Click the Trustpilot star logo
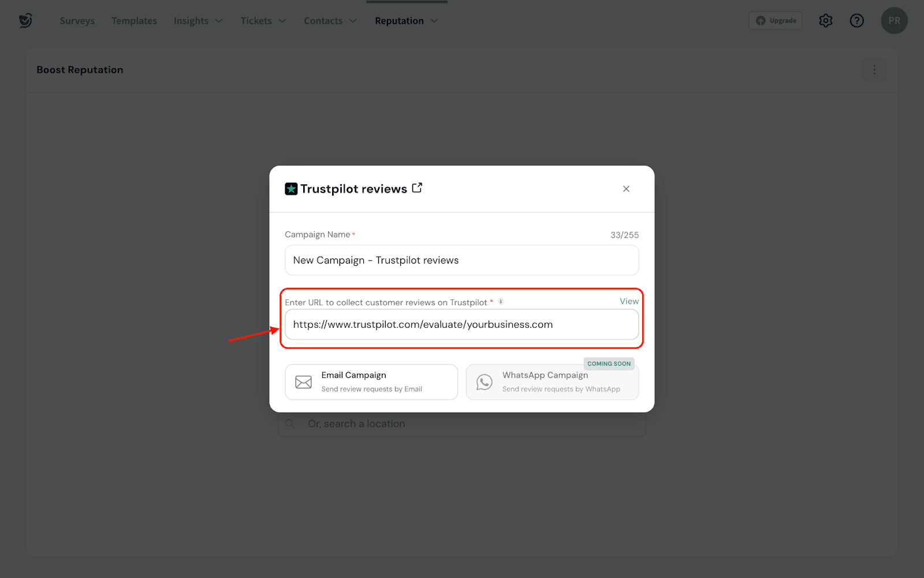This screenshot has width=924, height=578. pyautogui.click(x=291, y=189)
